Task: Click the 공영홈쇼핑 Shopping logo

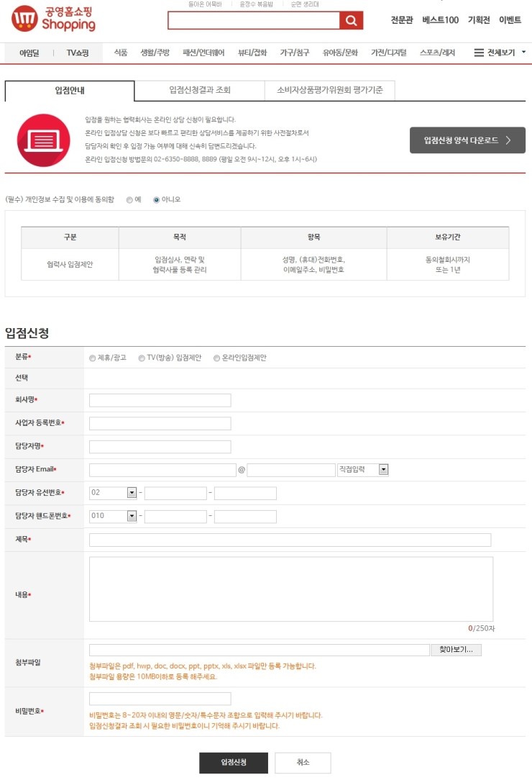Action: click(54, 19)
